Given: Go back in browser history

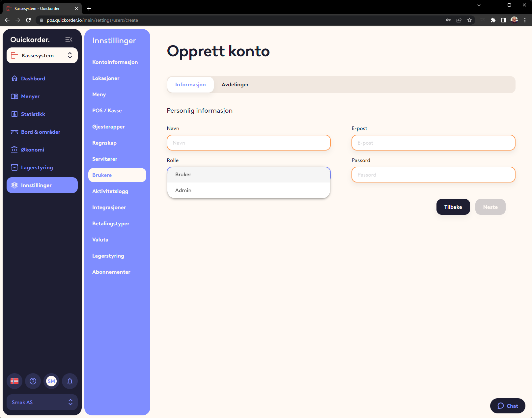Looking at the screenshot, I should (7, 20).
